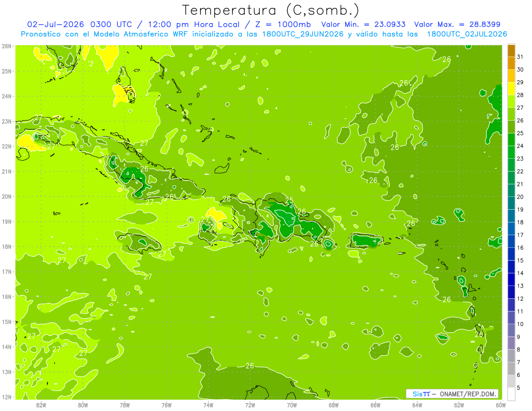Click the 21N latitude axis label
Screen dimensions: 532x411
point(7,171)
